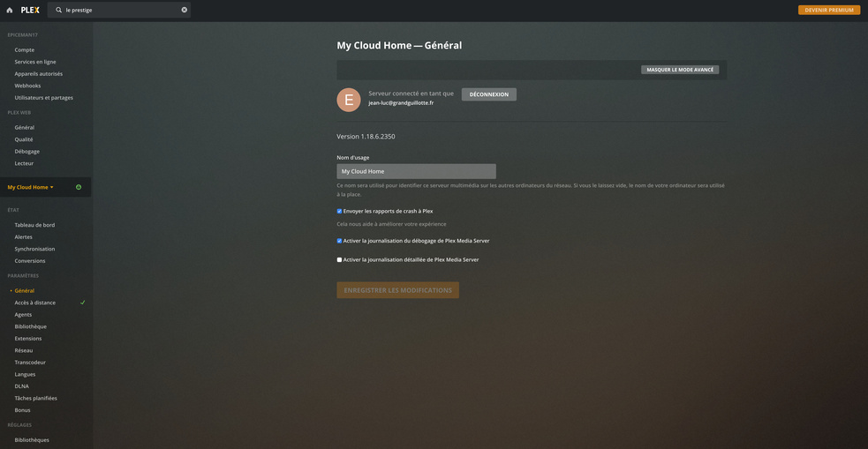The image size is (868, 449).
Task: Enable detailed Plex Media Server logging
Action: pos(339,260)
